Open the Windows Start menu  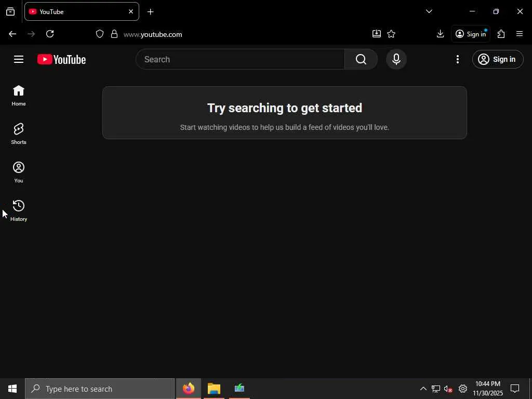point(12,389)
